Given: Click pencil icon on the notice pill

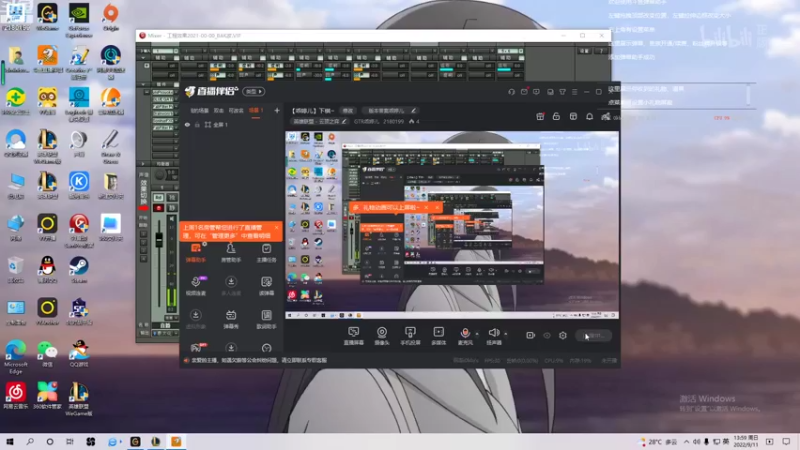Looking at the screenshot, I should click(413, 111).
